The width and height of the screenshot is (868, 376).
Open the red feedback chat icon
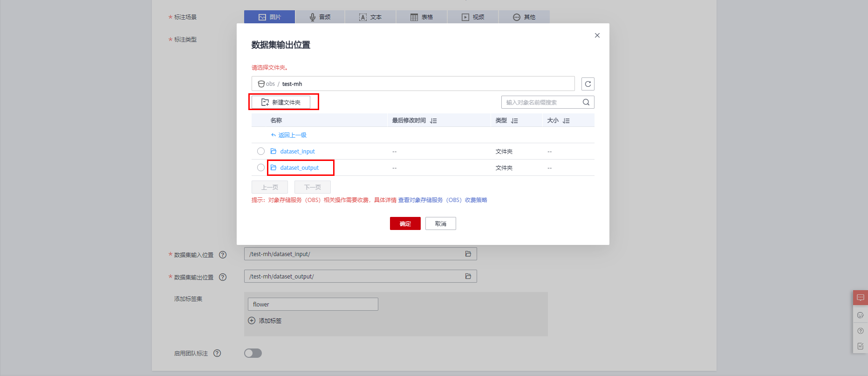tap(861, 298)
